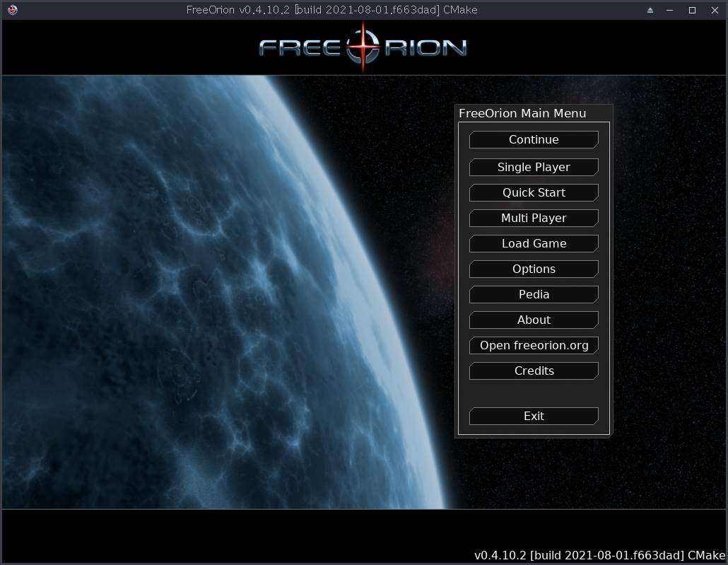Image resolution: width=728 pixels, height=565 pixels.
Task: Open the Options window
Action: [534, 269]
